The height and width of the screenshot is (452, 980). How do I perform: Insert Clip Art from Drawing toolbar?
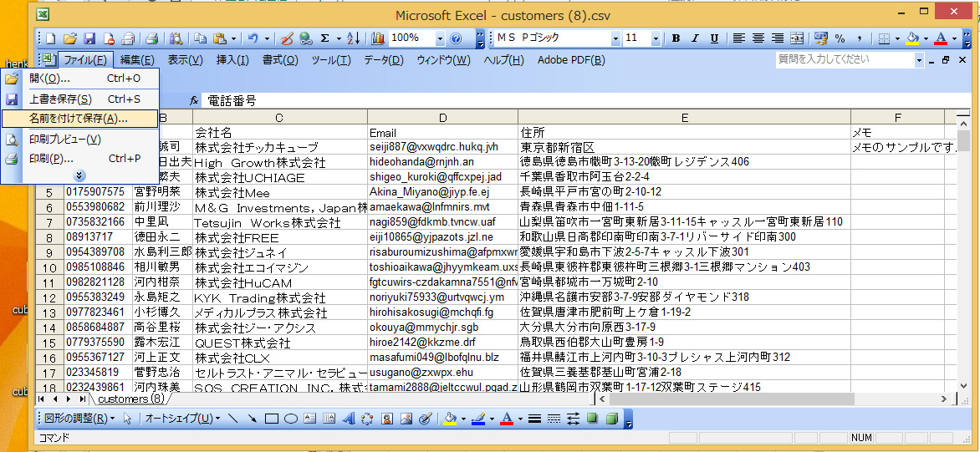click(x=387, y=419)
